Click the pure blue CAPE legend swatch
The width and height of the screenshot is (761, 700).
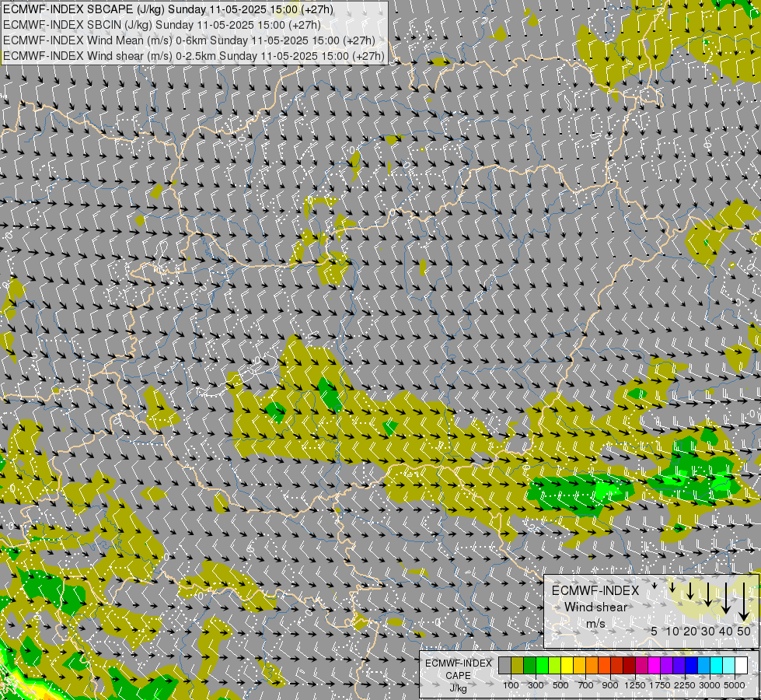click(x=691, y=665)
